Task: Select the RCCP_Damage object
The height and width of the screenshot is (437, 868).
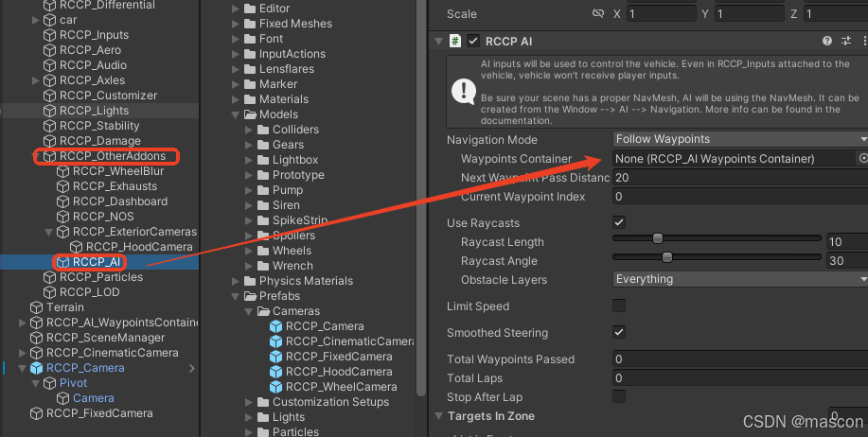Action: [93, 141]
